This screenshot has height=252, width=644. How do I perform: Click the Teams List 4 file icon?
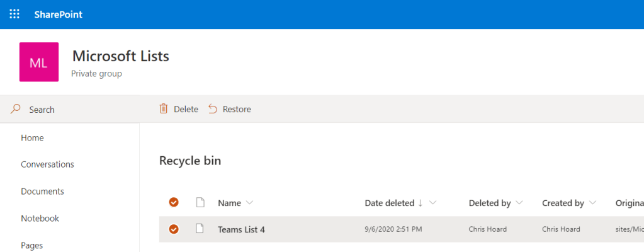click(x=200, y=229)
